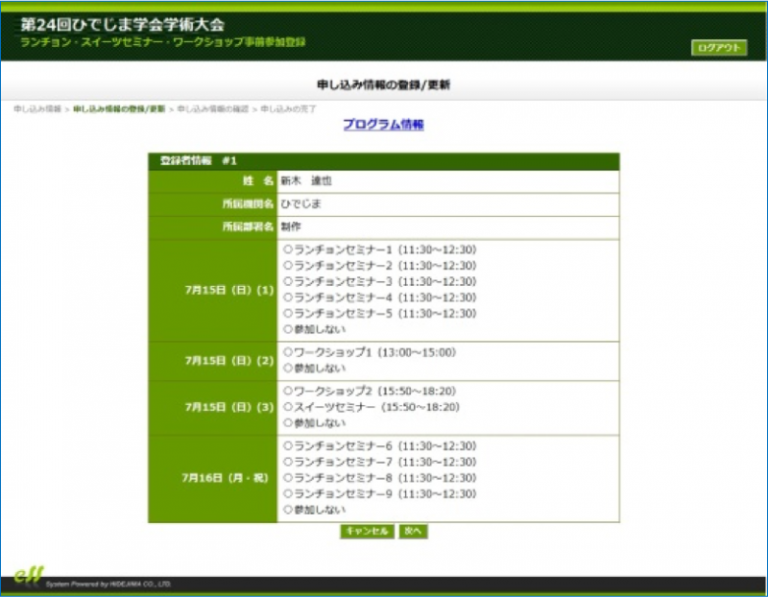Image resolution: width=768 pixels, height=597 pixels.
Task: Pick ランチョンセミナー5 radio button
Action: 288,313
